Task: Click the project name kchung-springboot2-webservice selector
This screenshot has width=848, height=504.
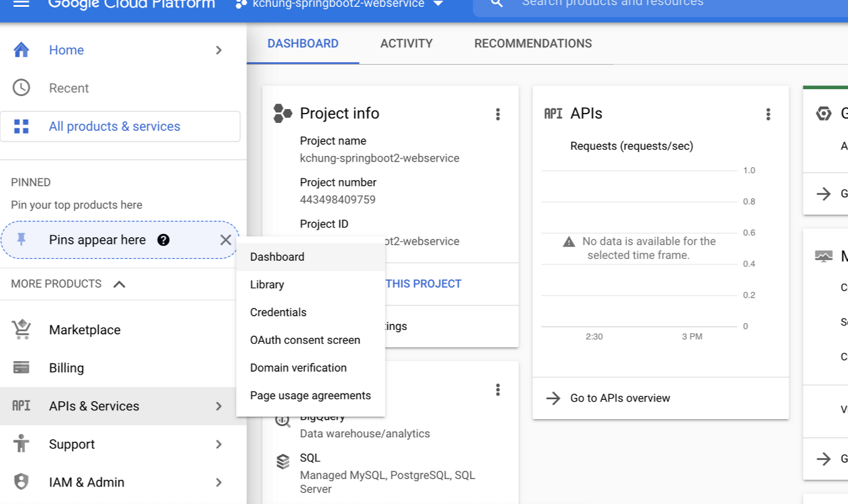Action: click(338, 4)
